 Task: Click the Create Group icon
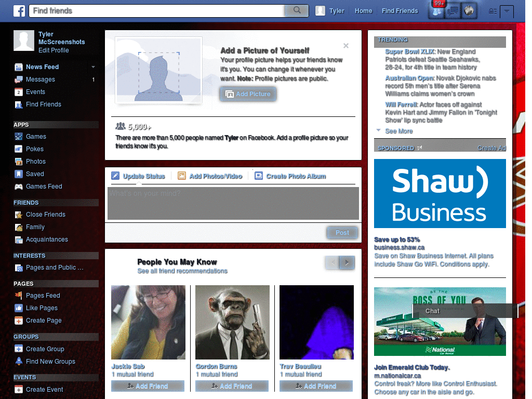(19, 349)
